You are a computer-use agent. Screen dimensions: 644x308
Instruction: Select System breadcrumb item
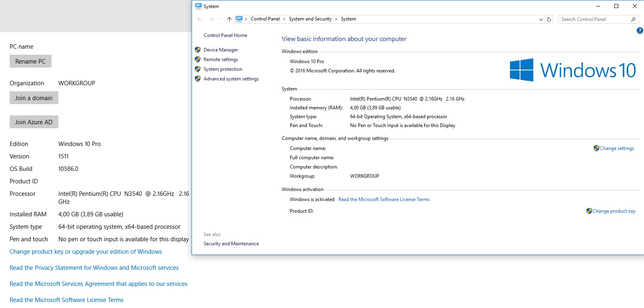[348, 19]
